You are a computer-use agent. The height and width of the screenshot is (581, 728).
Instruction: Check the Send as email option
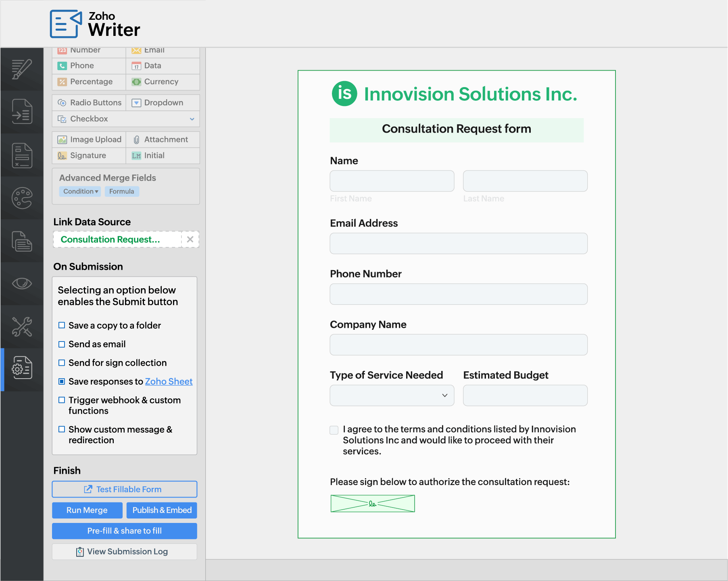pos(62,344)
